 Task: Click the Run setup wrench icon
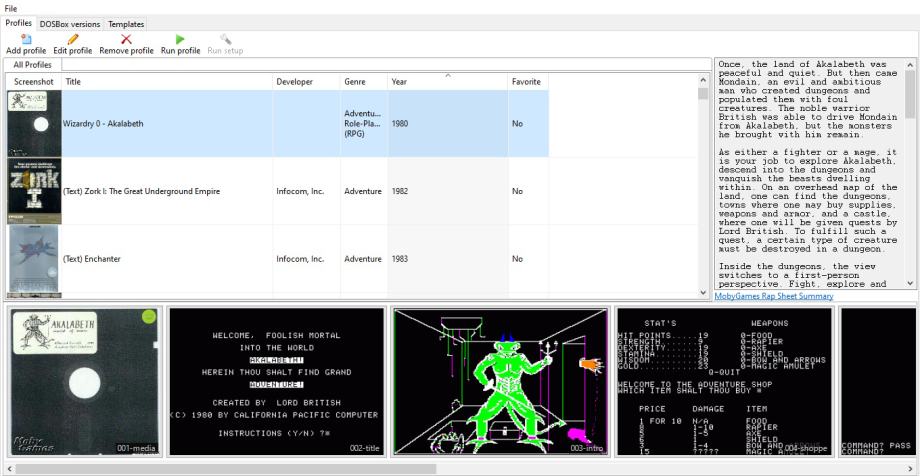click(226, 39)
